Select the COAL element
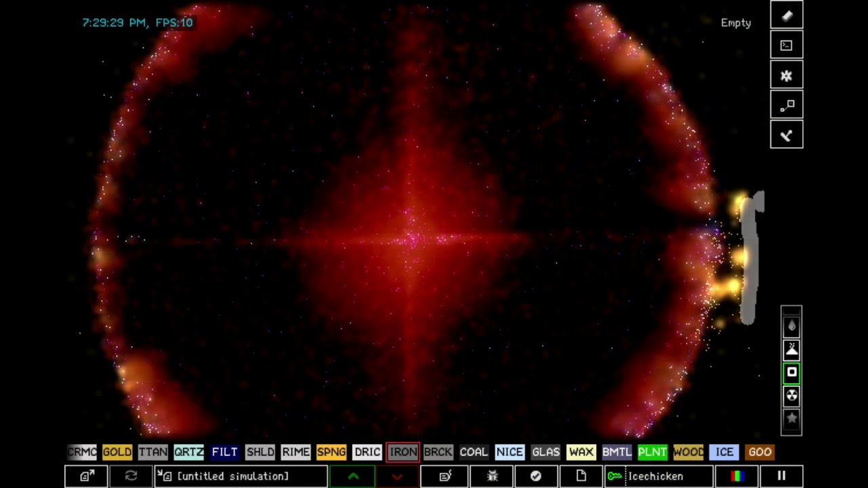Screen dimensions: 868x488 point(474,452)
